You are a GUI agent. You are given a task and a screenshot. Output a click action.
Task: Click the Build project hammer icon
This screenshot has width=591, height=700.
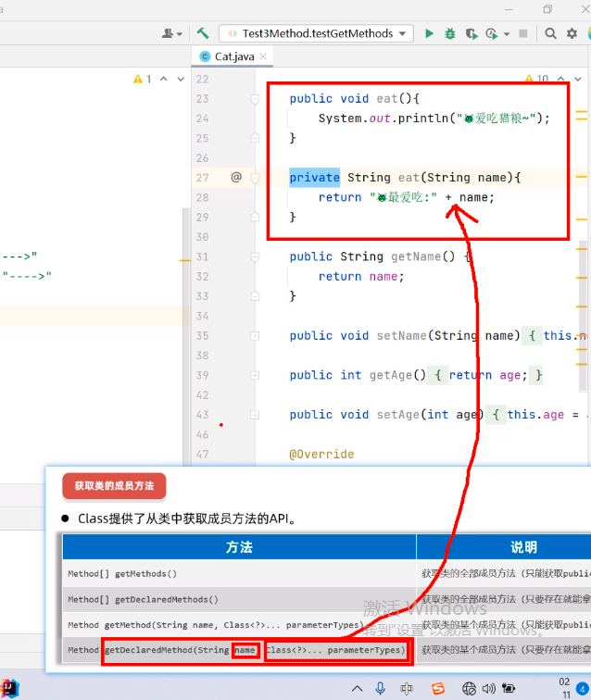coord(203,33)
